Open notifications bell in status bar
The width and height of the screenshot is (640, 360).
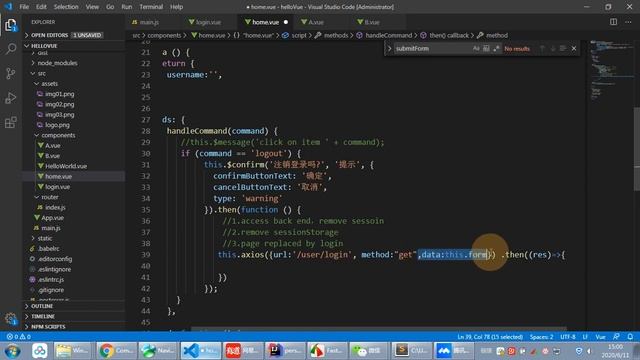pos(630,337)
